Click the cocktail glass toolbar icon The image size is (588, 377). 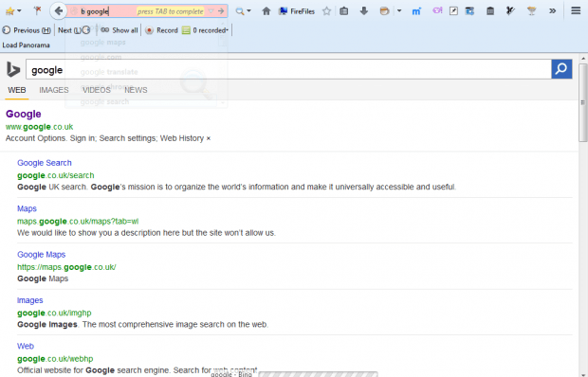(x=531, y=11)
